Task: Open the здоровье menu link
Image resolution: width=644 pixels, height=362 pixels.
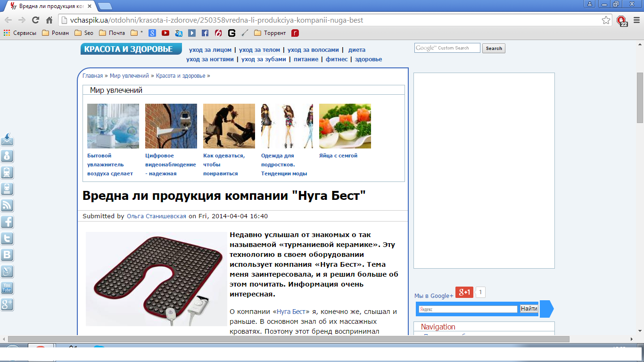Action: pyautogui.click(x=369, y=59)
